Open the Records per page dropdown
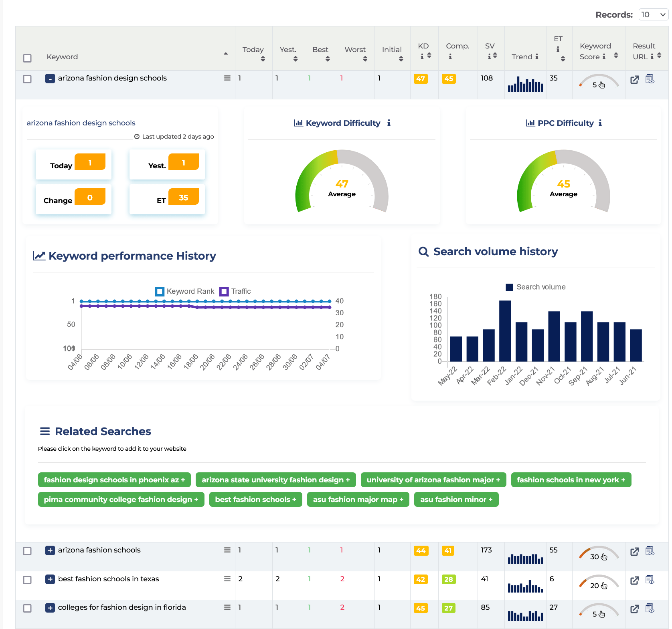672x629 pixels. [x=653, y=14]
